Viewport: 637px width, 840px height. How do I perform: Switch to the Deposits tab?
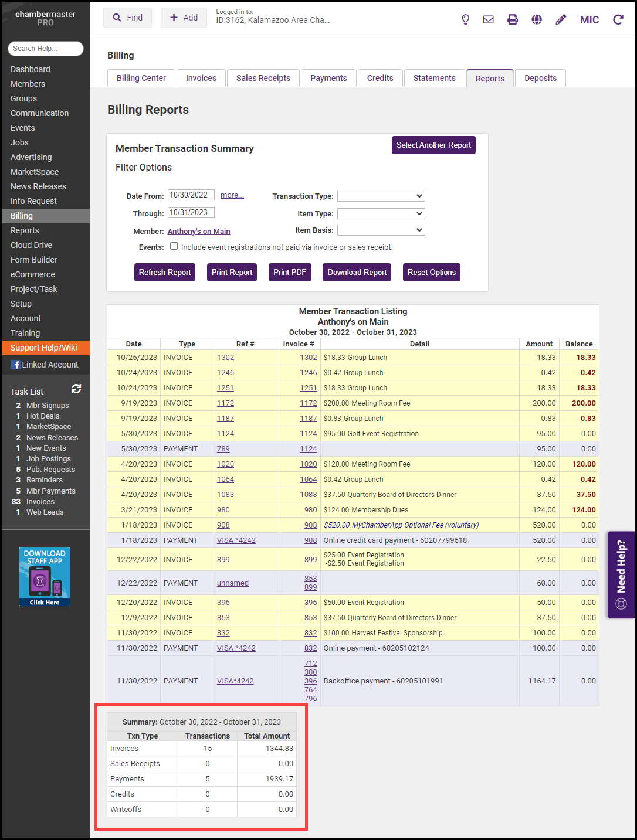click(540, 78)
